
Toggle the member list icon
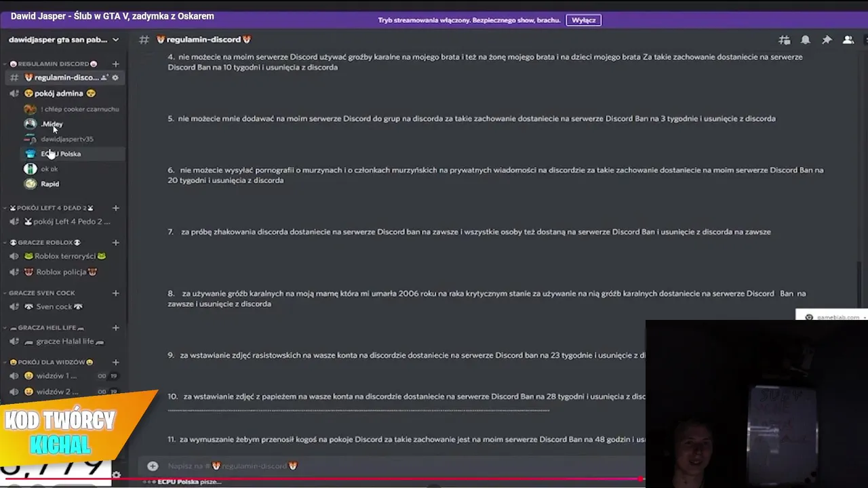(x=848, y=40)
